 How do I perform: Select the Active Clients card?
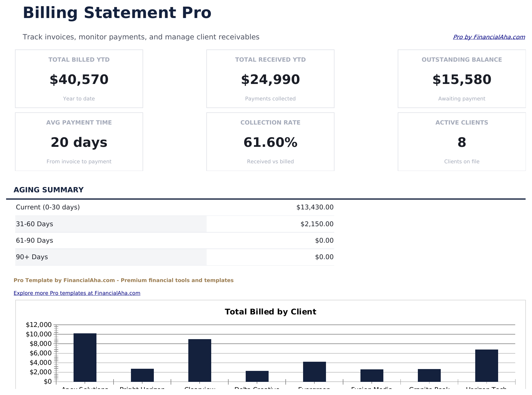pos(461,141)
